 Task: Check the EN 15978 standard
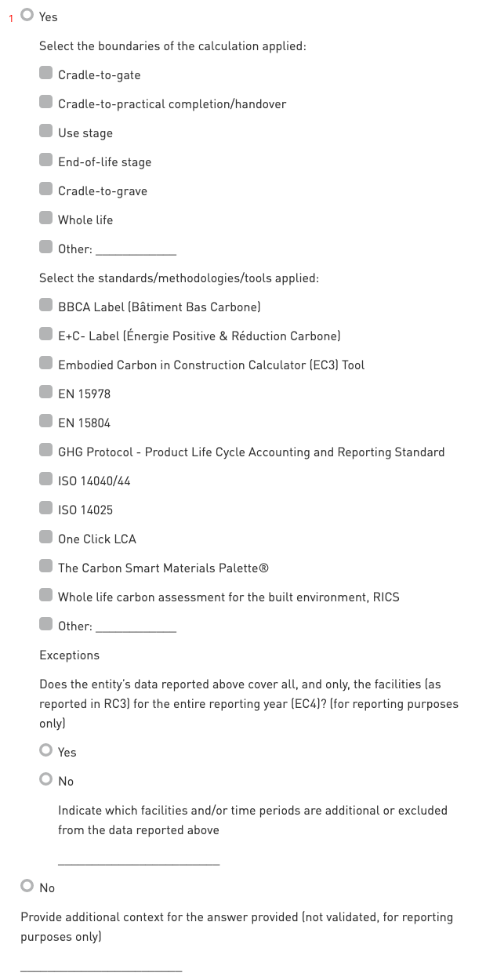(46, 394)
